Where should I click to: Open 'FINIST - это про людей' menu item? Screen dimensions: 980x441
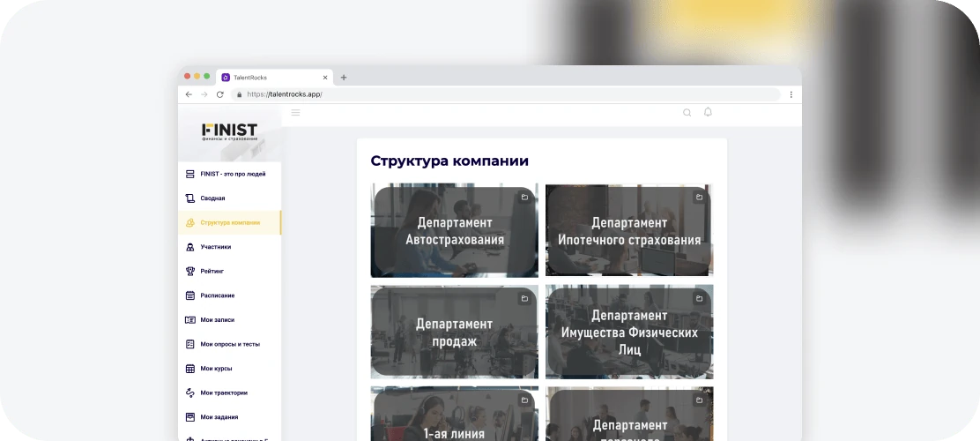(x=229, y=174)
